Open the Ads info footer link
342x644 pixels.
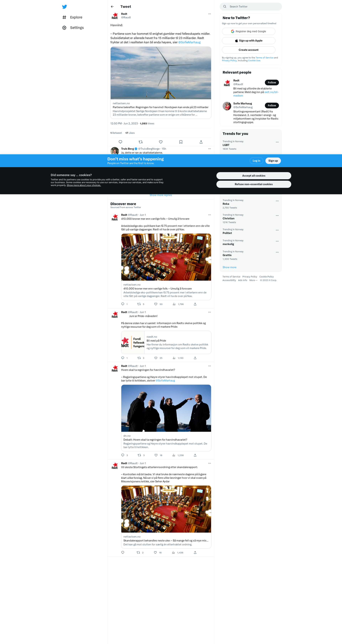pos(242,280)
